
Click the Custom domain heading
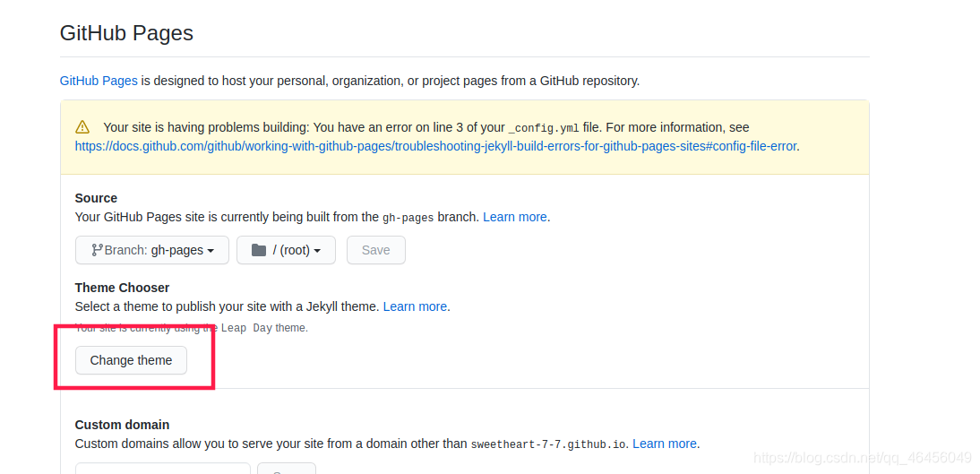pyautogui.click(x=123, y=425)
